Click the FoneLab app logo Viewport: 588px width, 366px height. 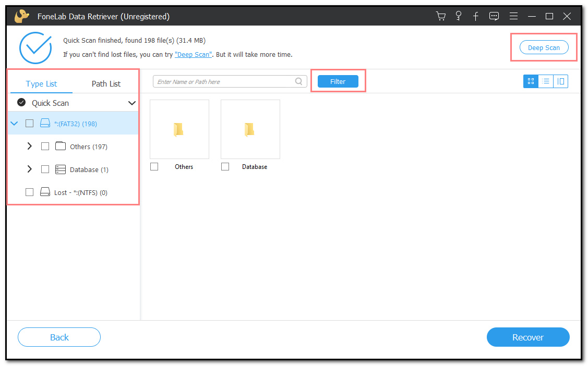click(x=22, y=16)
